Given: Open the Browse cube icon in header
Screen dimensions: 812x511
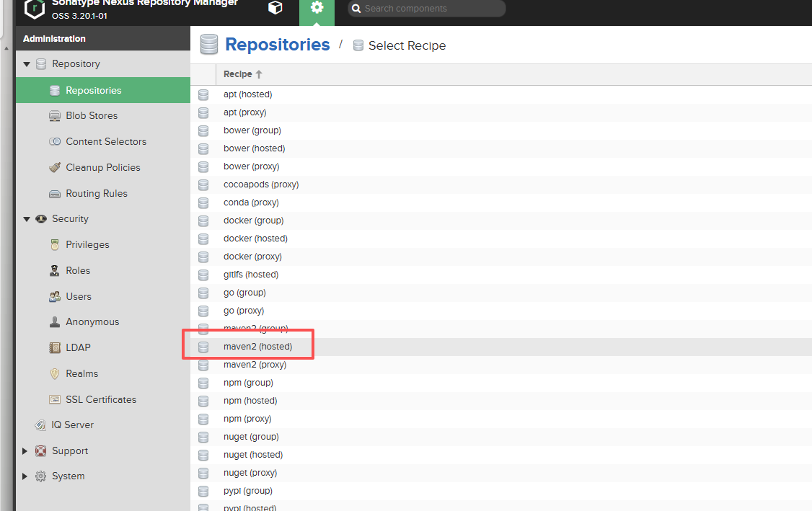Looking at the screenshot, I should point(275,8).
